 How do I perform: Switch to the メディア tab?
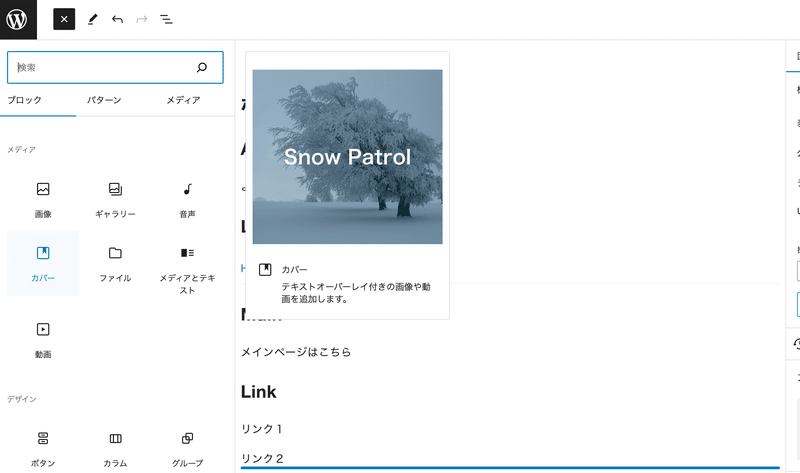click(x=183, y=100)
